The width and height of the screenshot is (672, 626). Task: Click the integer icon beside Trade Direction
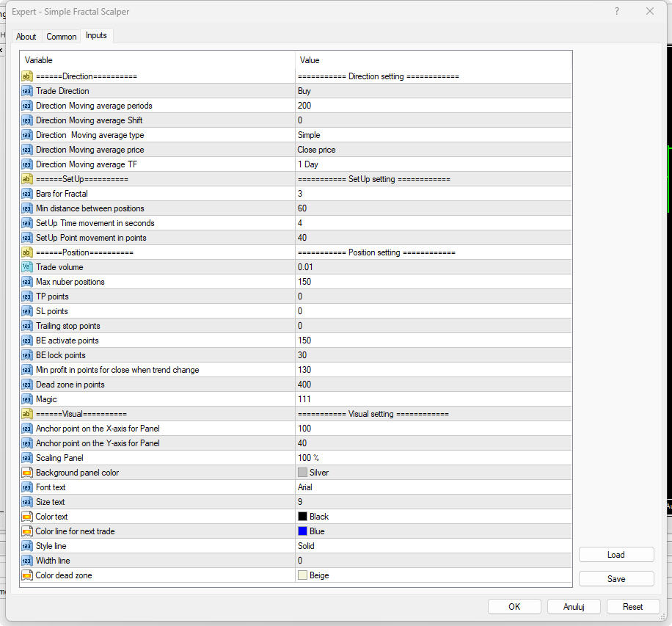(27, 91)
